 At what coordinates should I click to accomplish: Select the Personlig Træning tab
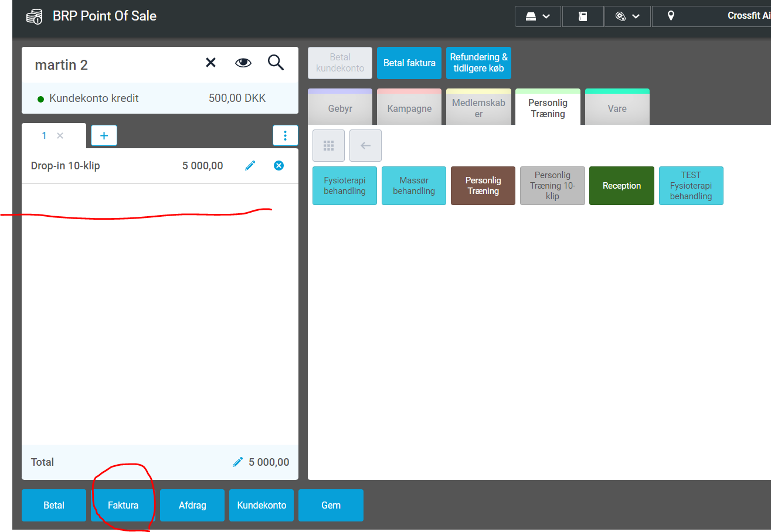tap(548, 107)
